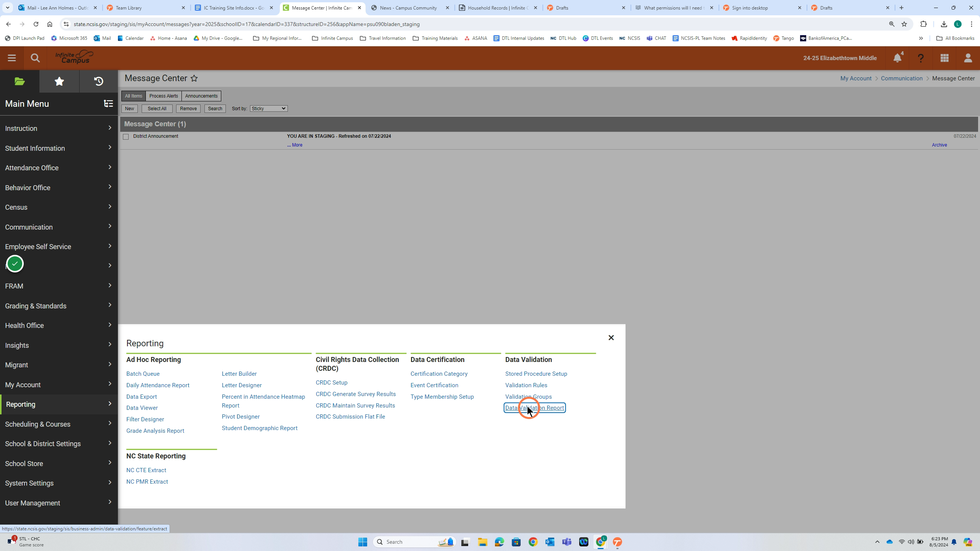Check the District Announcement checkbox
The image size is (980, 551).
(x=126, y=137)
